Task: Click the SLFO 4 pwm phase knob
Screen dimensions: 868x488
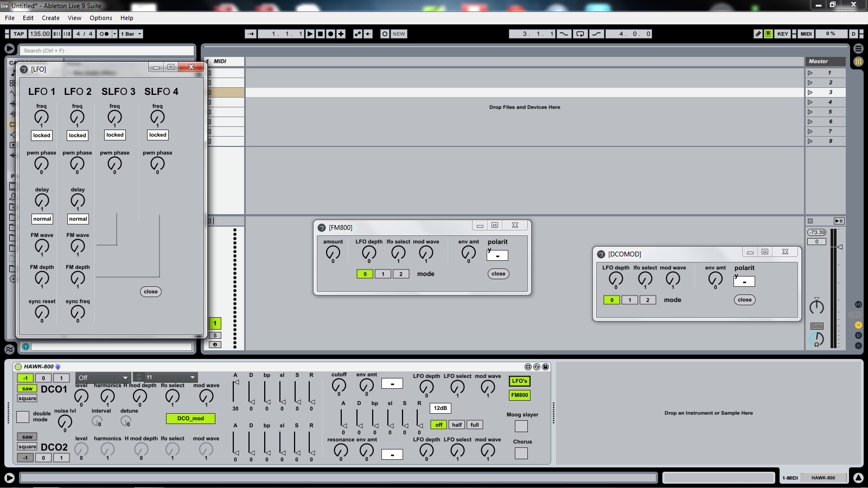Action: [x=157, y=163]
